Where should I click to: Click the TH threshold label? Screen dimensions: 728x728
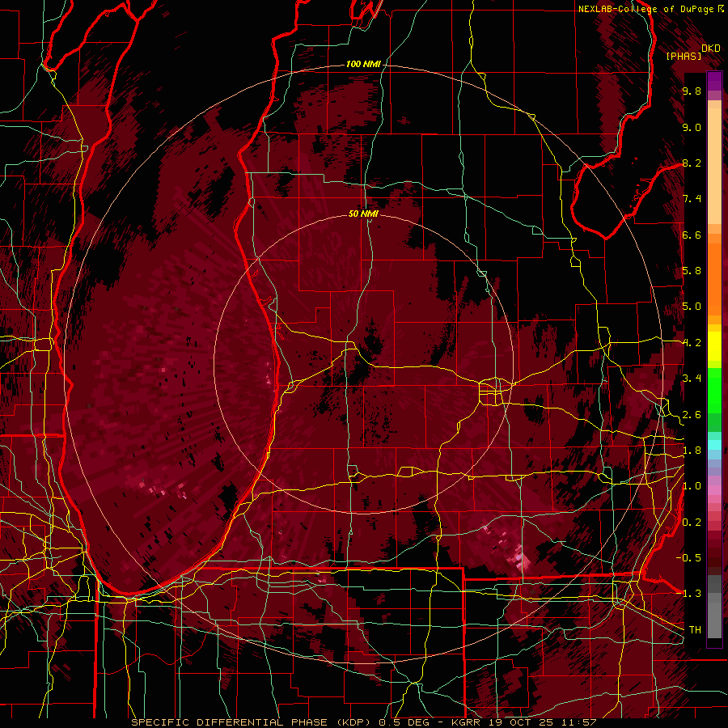pos(695,630)
